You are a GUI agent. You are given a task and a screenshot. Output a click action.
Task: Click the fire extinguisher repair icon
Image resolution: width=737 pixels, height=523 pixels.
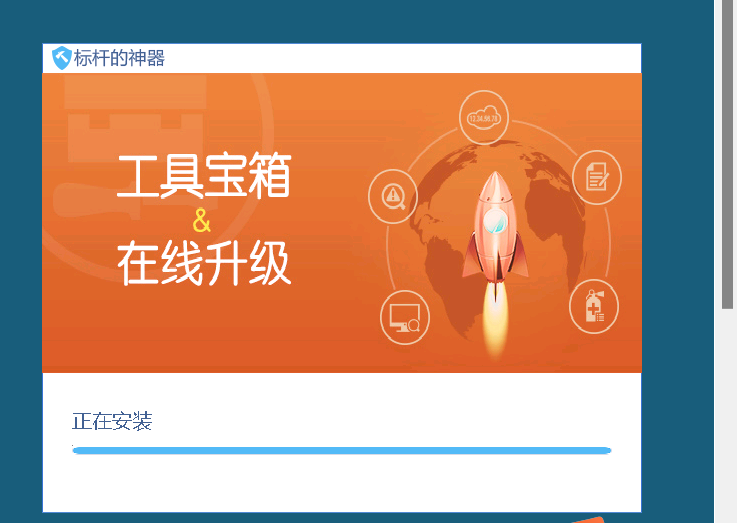(594, 306)
